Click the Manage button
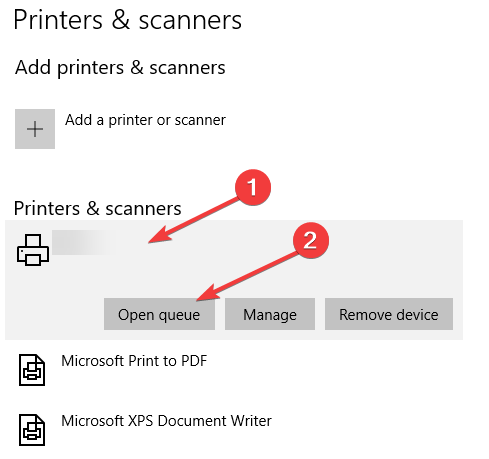 (270, 314)
